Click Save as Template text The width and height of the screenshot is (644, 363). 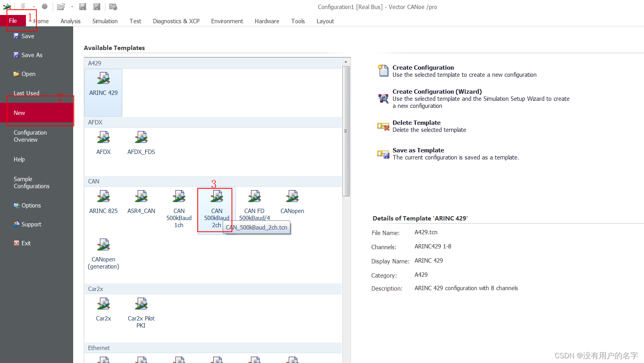click(418, 150)
